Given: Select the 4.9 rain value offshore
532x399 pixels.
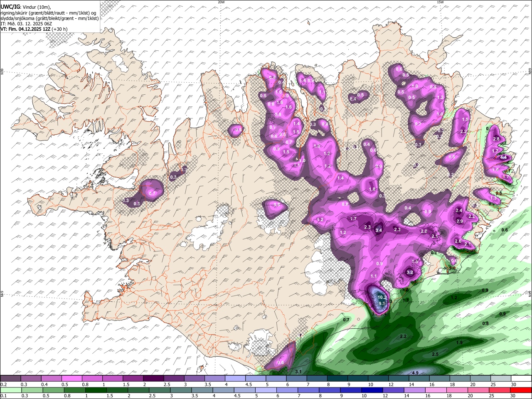Looking at the screenshot, I should (415, 373).
